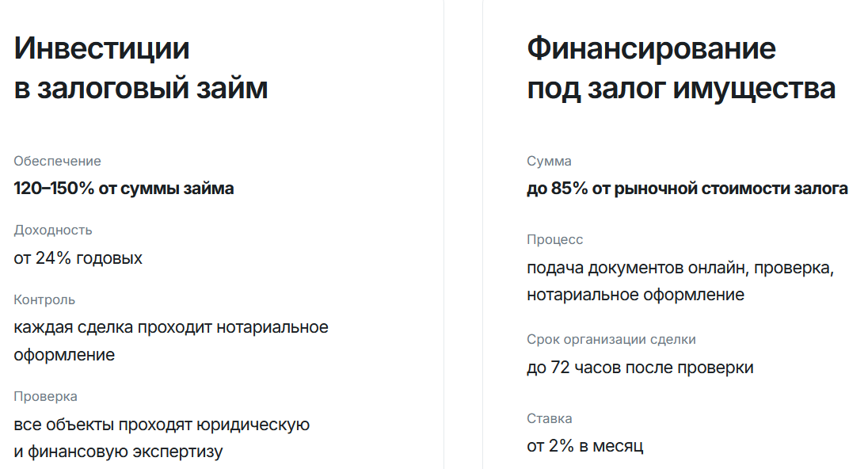The image size is (868, 469).
Task: Select the "Процесс" label
Action: [554, 239]
